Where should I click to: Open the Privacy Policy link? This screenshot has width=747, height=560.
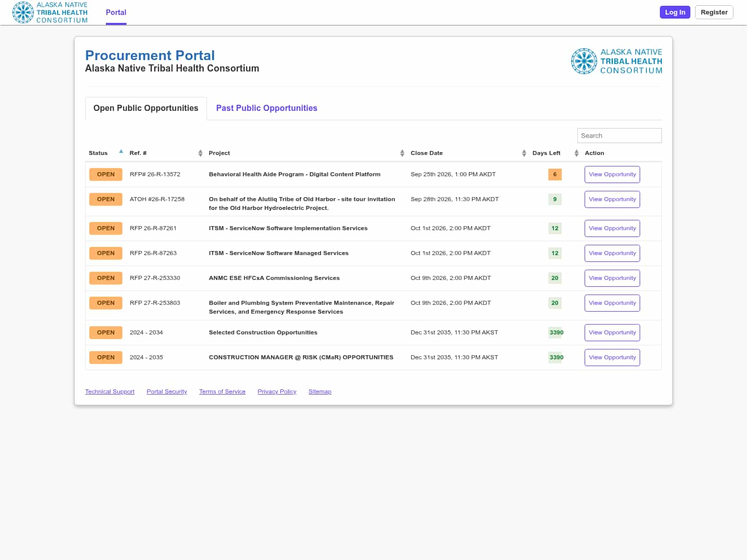[x=277, y=391]
